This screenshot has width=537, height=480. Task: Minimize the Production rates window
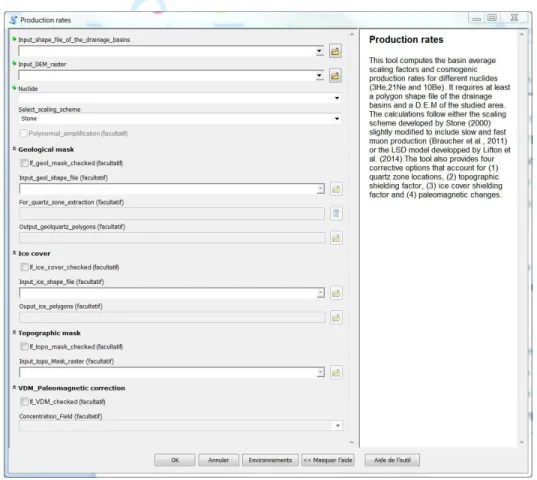coord(476,18)
